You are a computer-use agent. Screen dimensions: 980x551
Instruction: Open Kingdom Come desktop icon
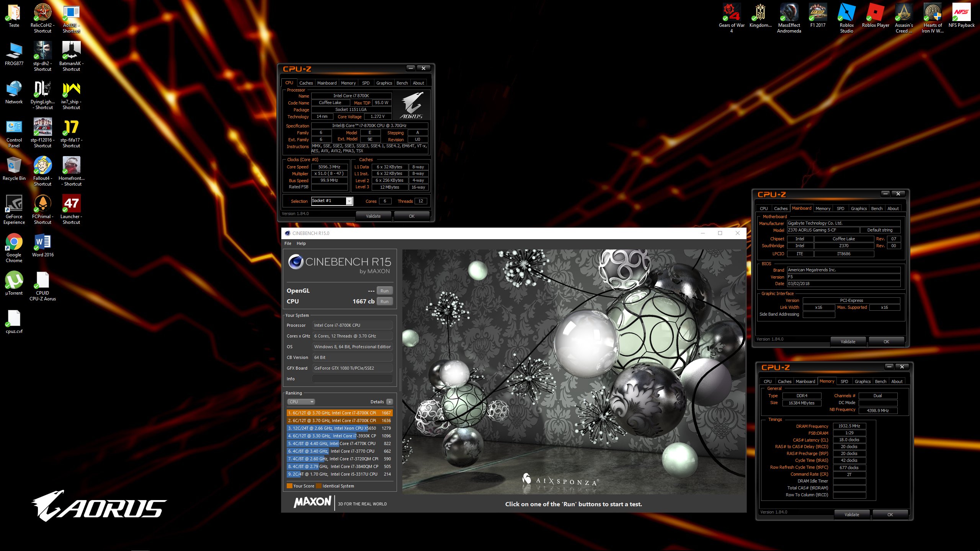tap(760, 16)
